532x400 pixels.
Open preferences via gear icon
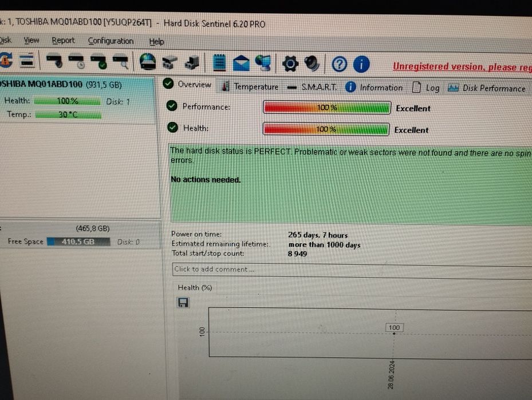[x=290, y=64]
